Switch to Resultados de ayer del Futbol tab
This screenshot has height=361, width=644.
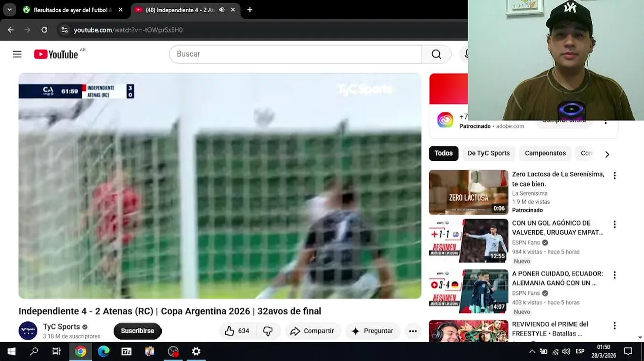(73, 10)
